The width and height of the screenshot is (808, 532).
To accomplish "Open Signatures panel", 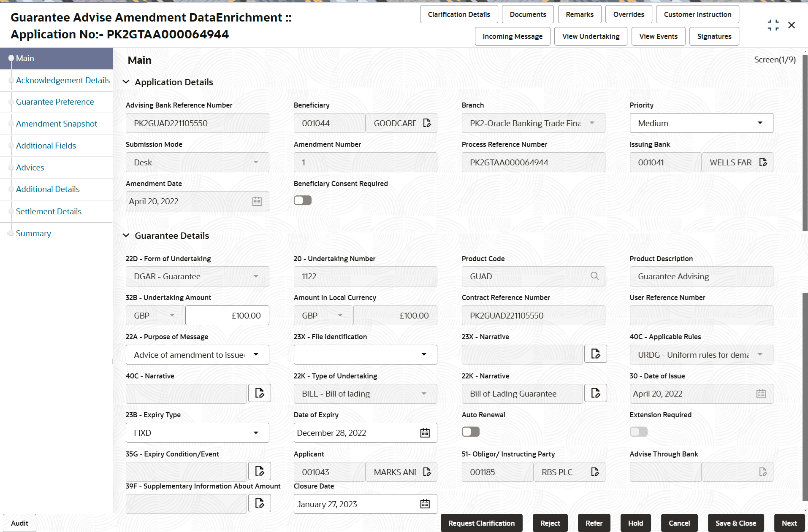I will pyautogui.click(x=714, y=36).
